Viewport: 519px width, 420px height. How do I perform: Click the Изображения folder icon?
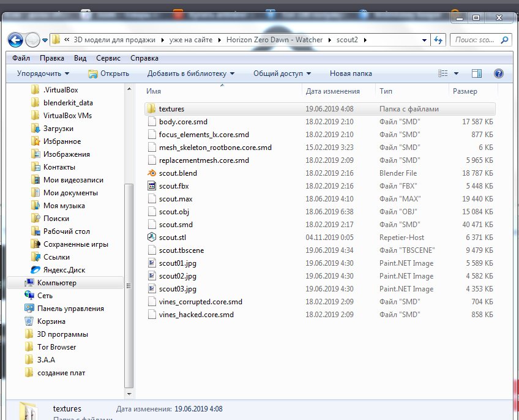[35, 154]
